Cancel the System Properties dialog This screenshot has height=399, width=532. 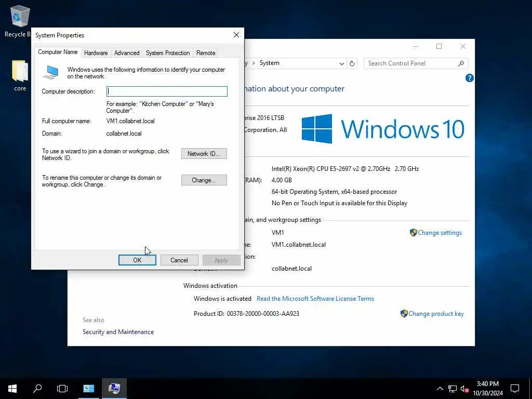[x=179, y=260]
